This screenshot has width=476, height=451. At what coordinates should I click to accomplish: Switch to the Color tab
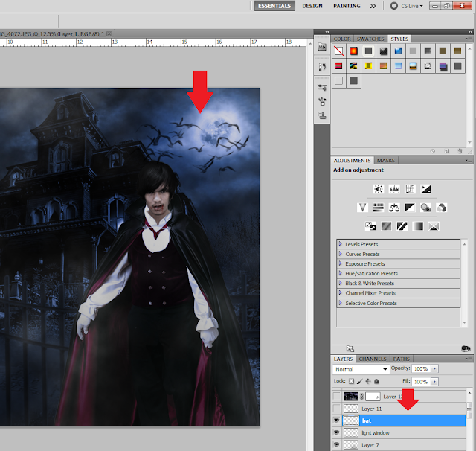click(x=342, y=39)
